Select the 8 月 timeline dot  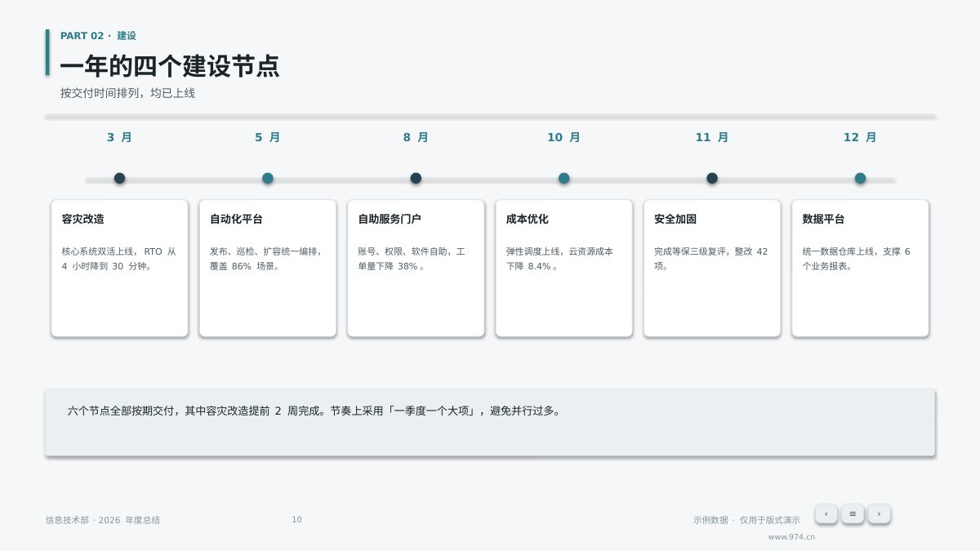[x=416, y=178]
